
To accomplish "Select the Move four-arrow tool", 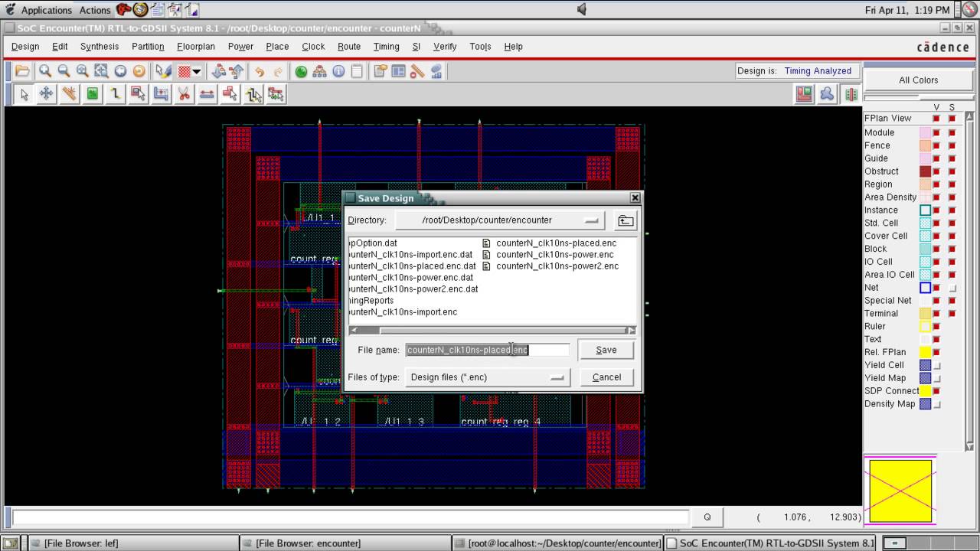I will point(46,94).
